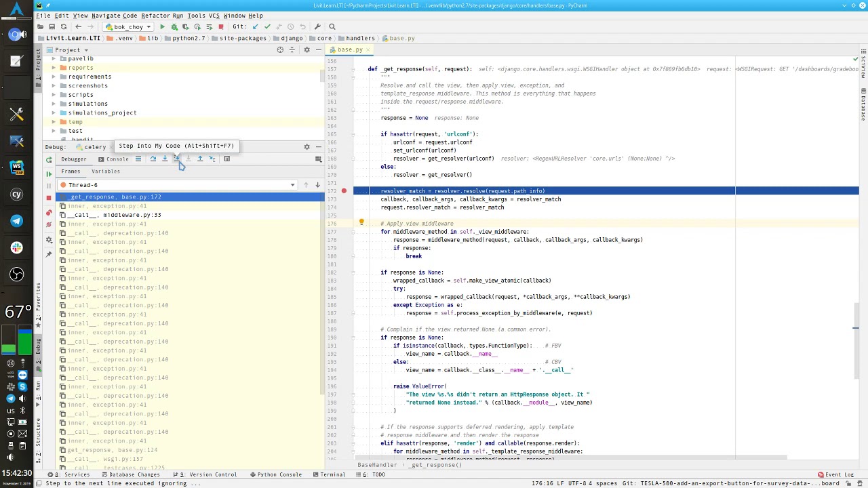Viewport: 868px width, 488px height.
Task: Open the bok_choy run configuration dropdown
Action: click(128, 26)
